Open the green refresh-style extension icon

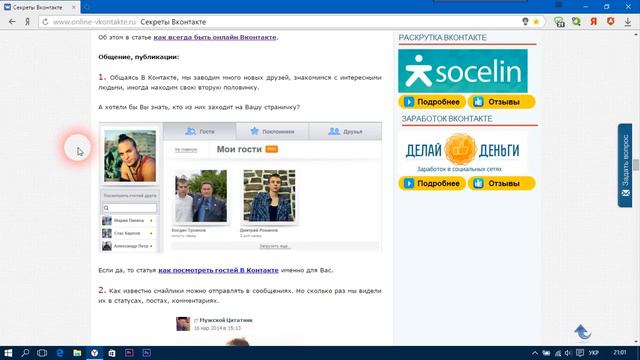click(x=576, y=22)
